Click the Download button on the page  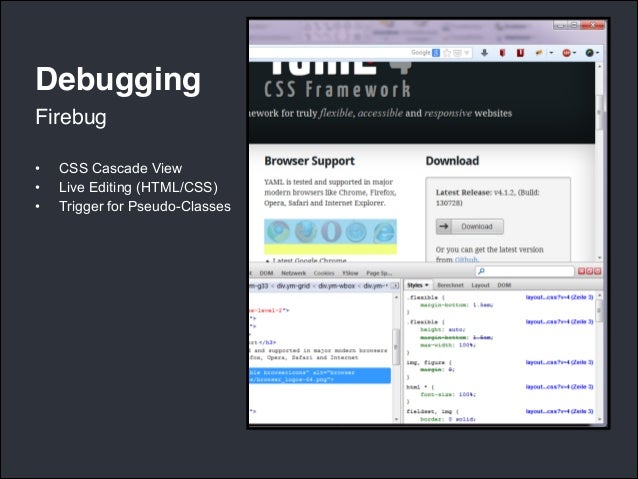coord(470,226)
